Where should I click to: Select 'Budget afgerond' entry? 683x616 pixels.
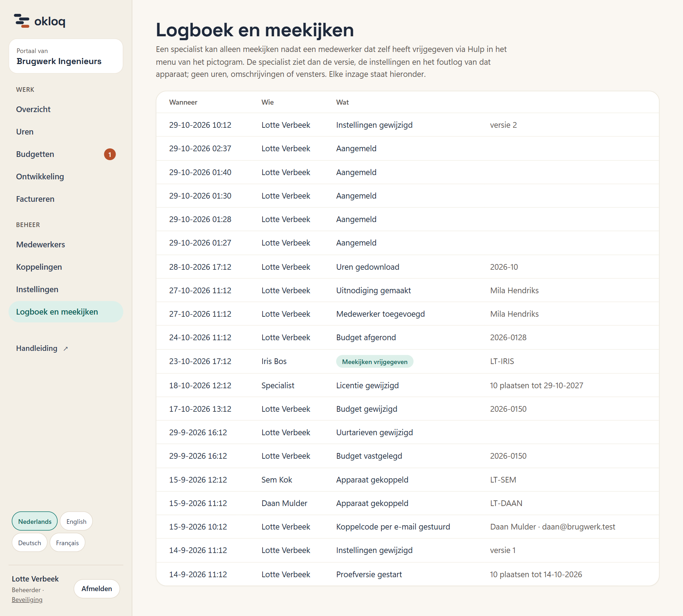pos(366,337)
